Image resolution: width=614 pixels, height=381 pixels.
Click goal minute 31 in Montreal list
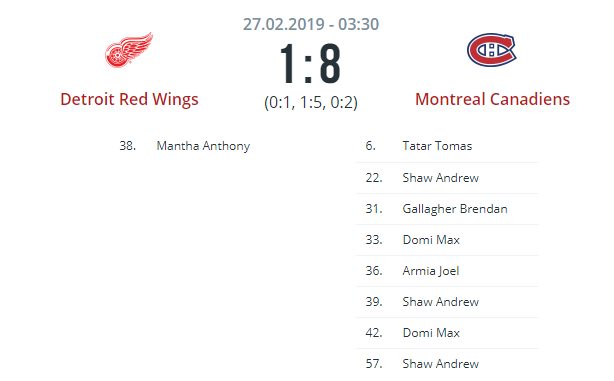[x=374, y=209]
